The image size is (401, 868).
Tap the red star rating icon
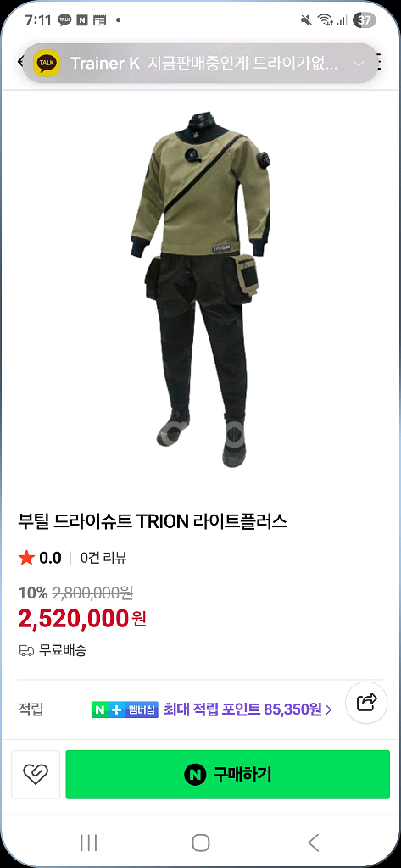click(26, 558)
